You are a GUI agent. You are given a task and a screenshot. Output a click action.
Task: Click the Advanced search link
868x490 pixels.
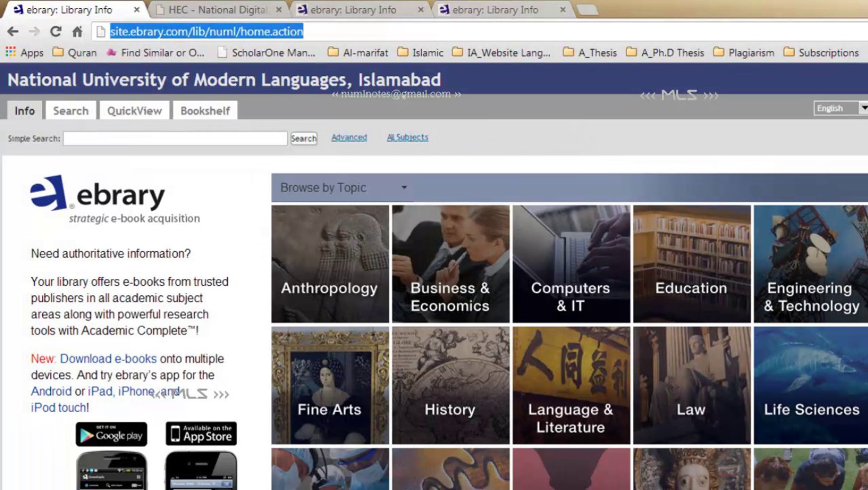pos(349,138)
